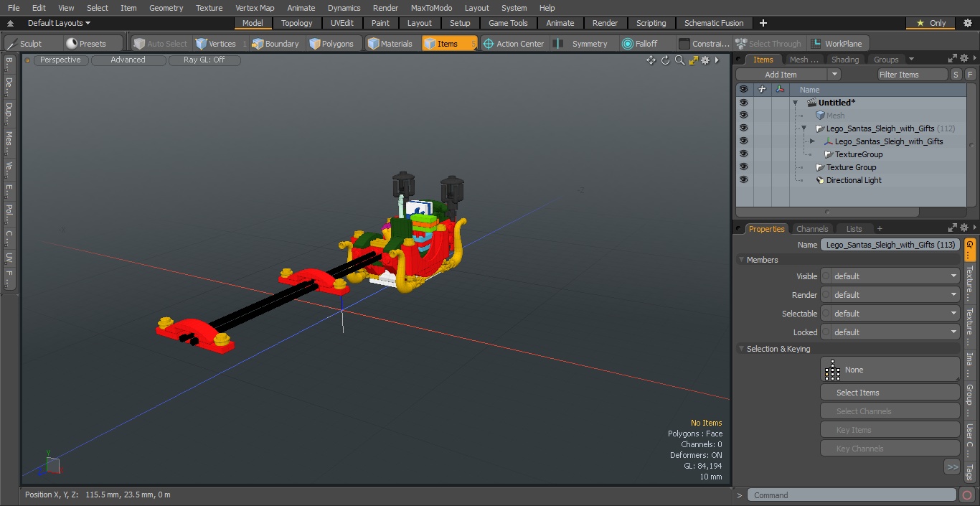Click the Filter Items field
Image resolution: width=980 pixels, height=506 pixels.
(913, 75)
